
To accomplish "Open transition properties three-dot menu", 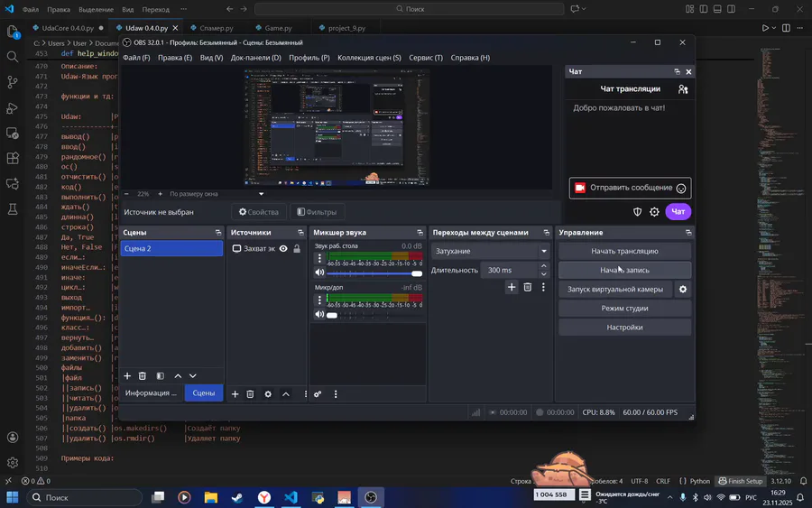I will pyautogui.click(x=543, y=287).
